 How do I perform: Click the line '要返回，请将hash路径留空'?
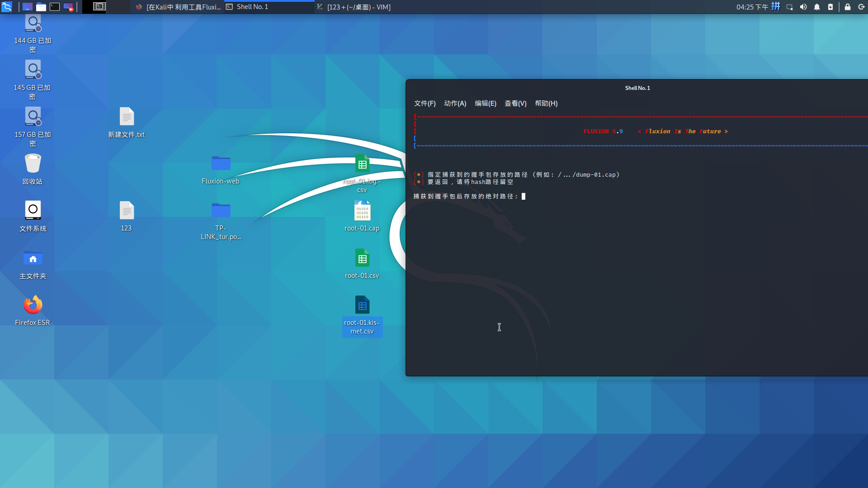[464, 182]
